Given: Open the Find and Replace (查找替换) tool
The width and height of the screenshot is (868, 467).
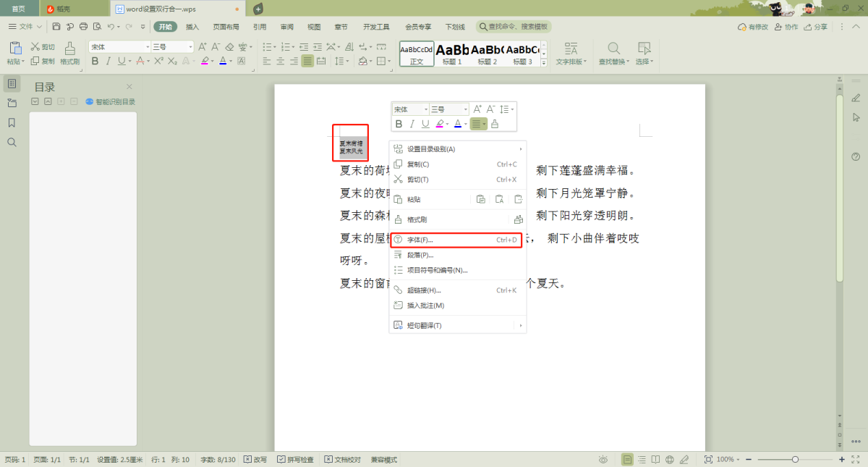Looking at the screenshot, I should coord(614,52).
